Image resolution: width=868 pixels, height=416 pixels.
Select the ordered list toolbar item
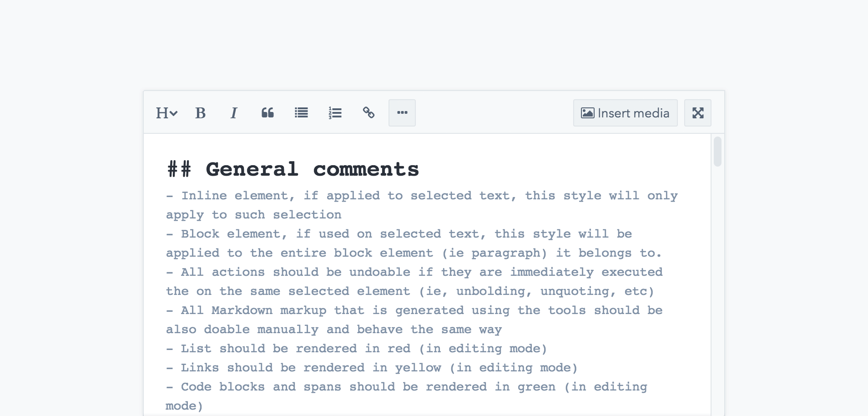click(x=334, y=113)
